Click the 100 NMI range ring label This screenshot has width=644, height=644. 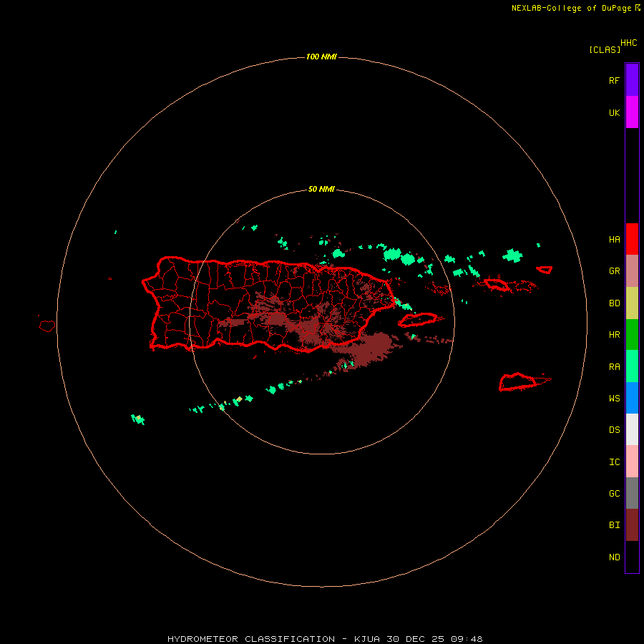(321, 57)
